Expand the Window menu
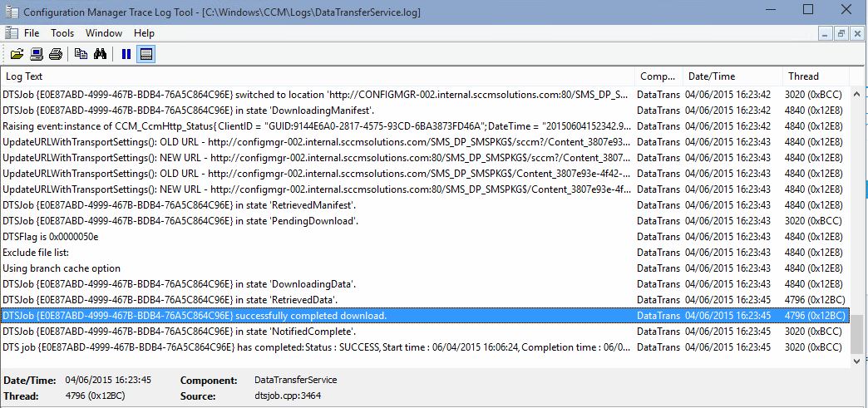The width and height of the screenshot is (868, 408). click(x=104, y=33)
